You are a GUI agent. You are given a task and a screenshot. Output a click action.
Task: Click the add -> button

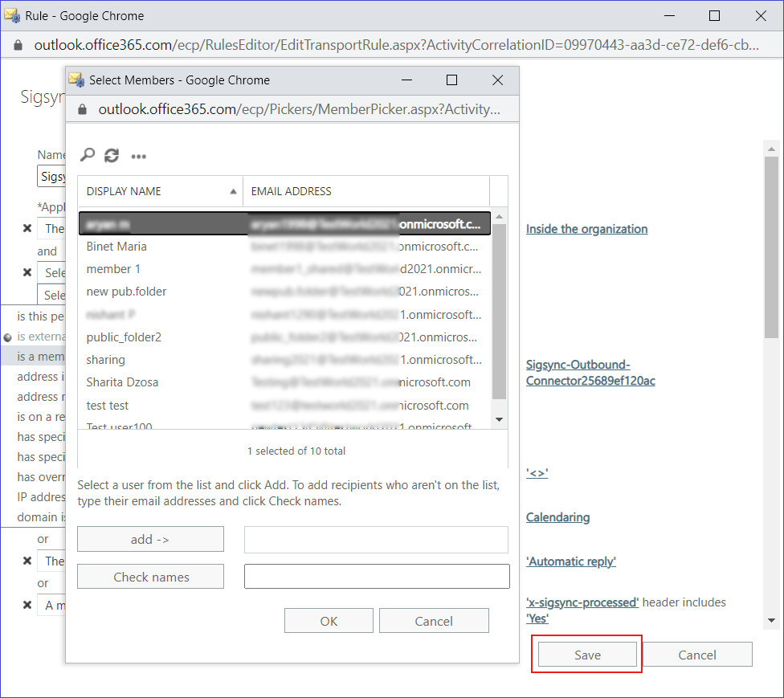150,540
